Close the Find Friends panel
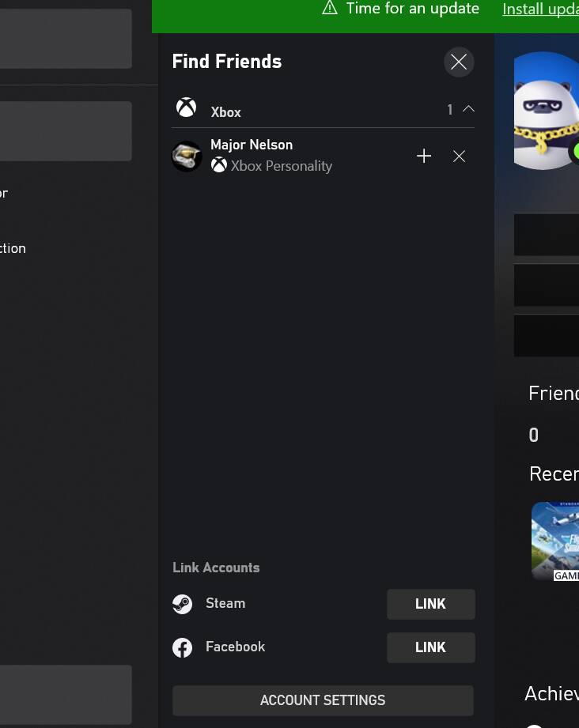This screenshot has height=728, width=579. point(459,62)
